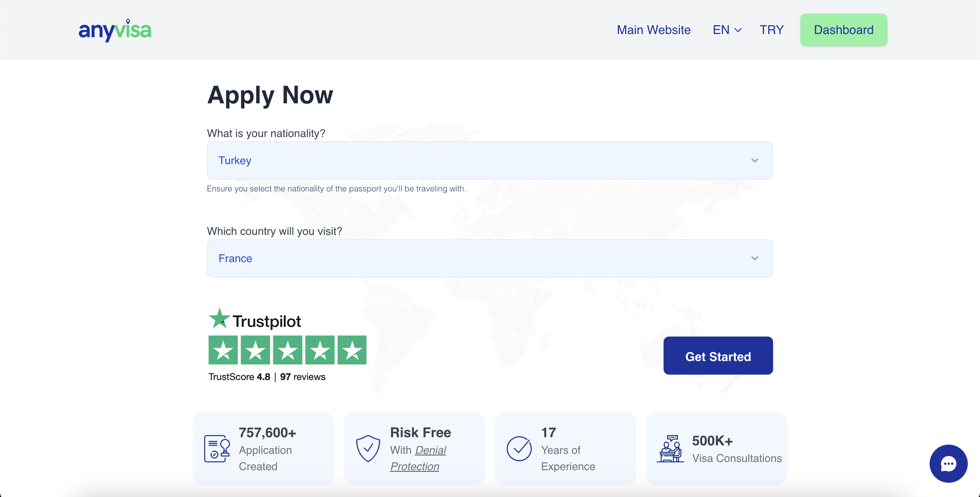Click the 97 reviews text
980x497 pixels.
tap(303, 377)
